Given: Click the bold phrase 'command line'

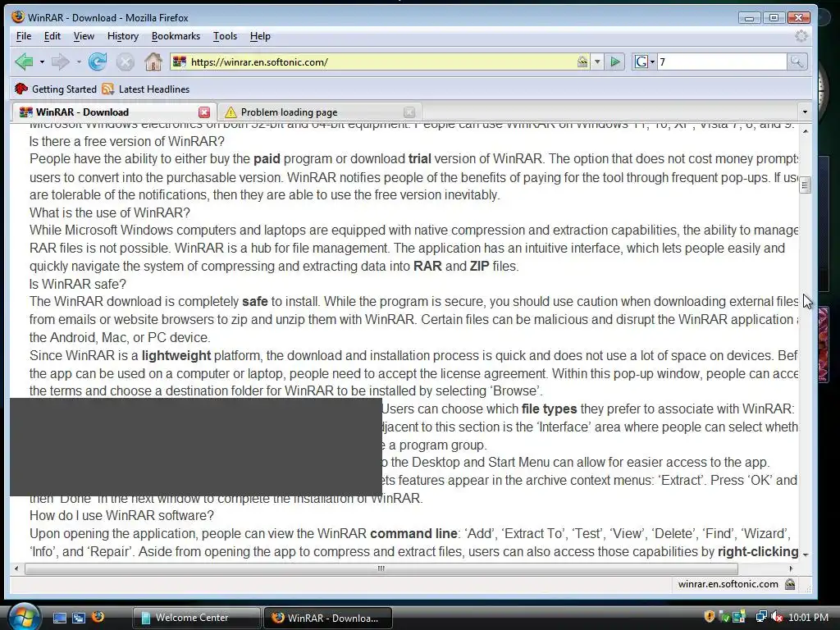Looking at the screenshot, I should [x=413, y=533].
